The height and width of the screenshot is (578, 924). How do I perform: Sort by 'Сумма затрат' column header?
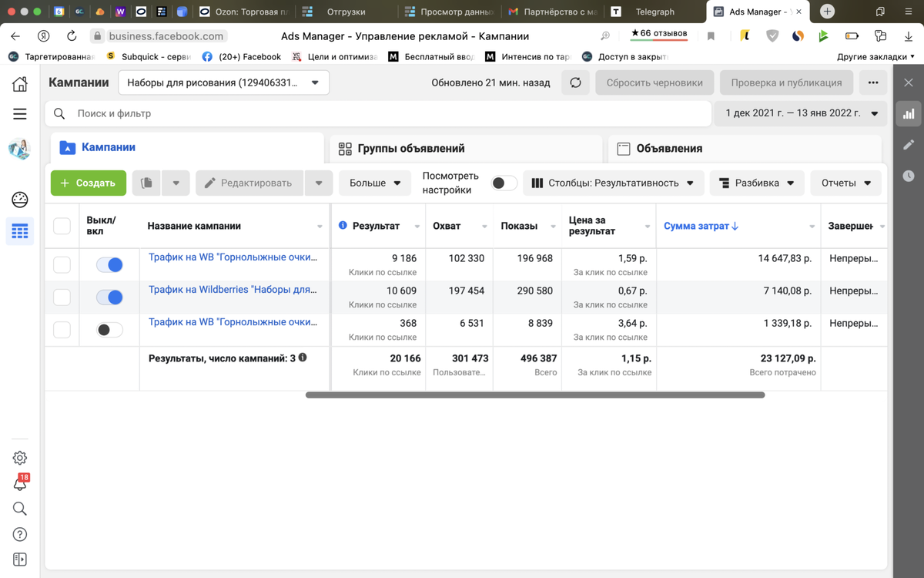701,226
